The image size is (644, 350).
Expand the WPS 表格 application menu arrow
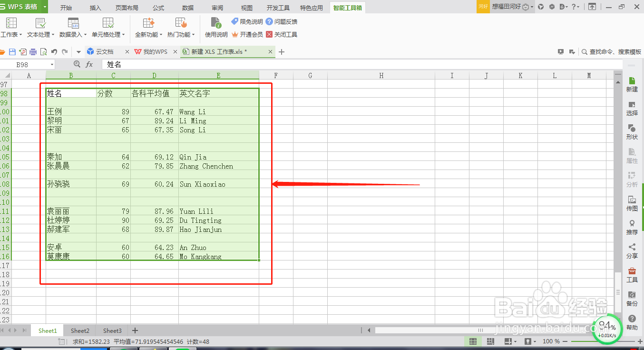point(45,7)
